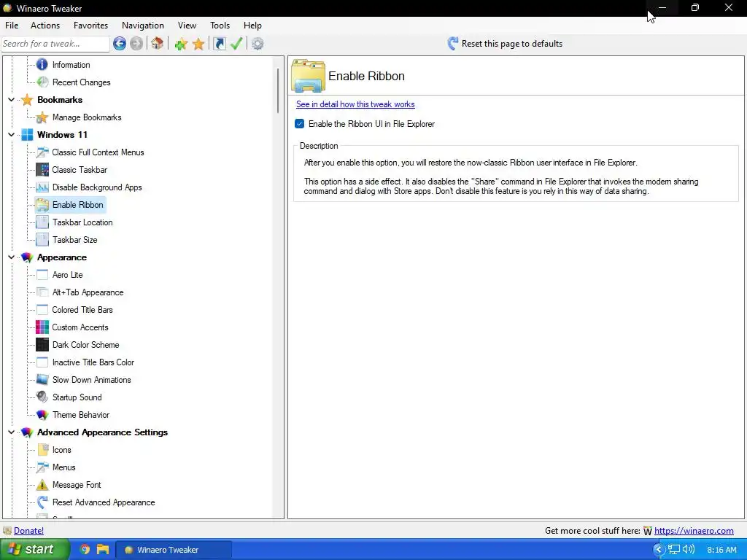
Task: Click the Reset Advanced Appearance arrow icon
Action: pyautogui.click(x=42, y=502)
